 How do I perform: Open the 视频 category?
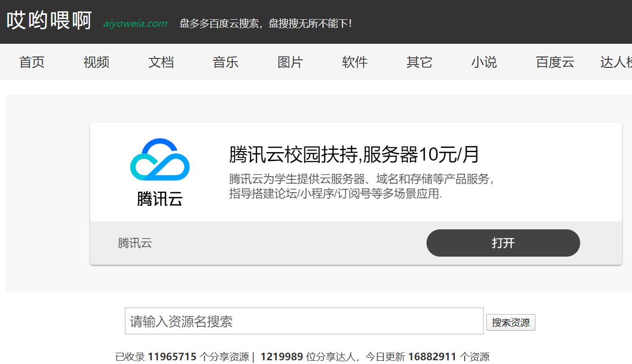[97, 62]
